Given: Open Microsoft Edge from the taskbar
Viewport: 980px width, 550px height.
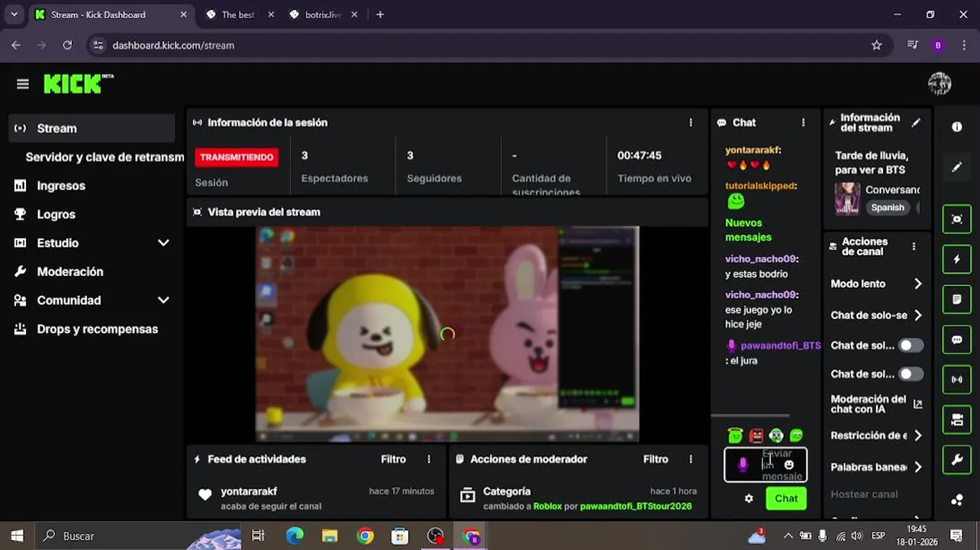Looking at the screenshot, I should click(295, 536).
